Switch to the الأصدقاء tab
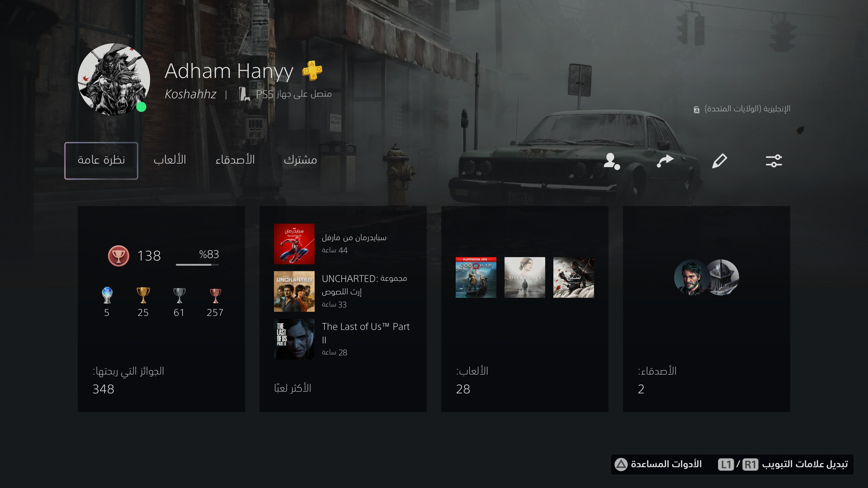Screen dimensions: 868x488 tap(235, 160)
